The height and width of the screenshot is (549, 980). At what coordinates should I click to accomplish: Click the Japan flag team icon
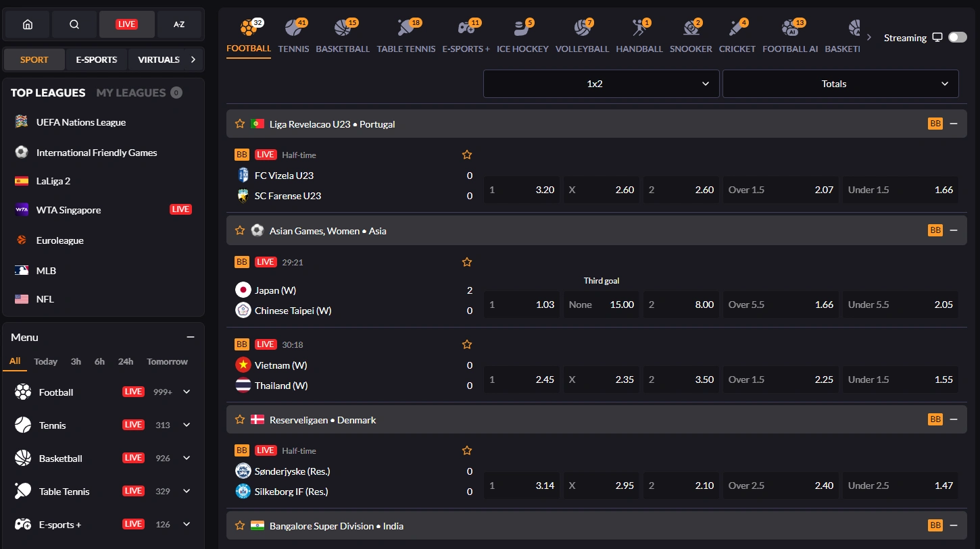[x=243, y=290]
